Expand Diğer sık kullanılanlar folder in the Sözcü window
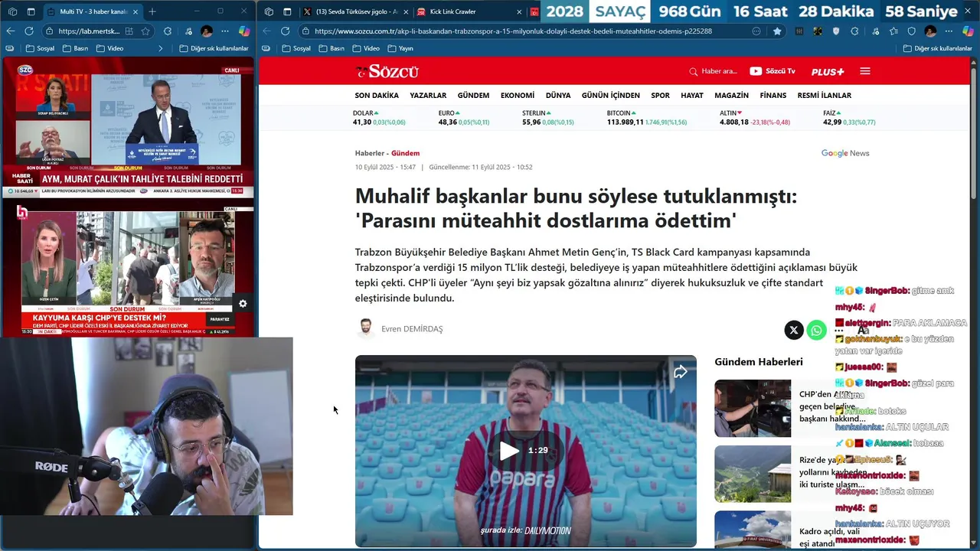Screen dimensions: 980x551 tap(937, 48)
